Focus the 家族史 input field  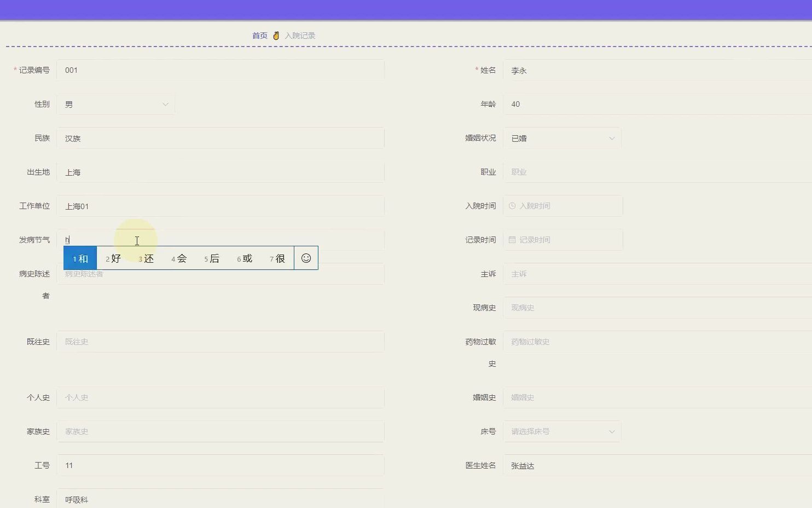(x=221, y=431)
